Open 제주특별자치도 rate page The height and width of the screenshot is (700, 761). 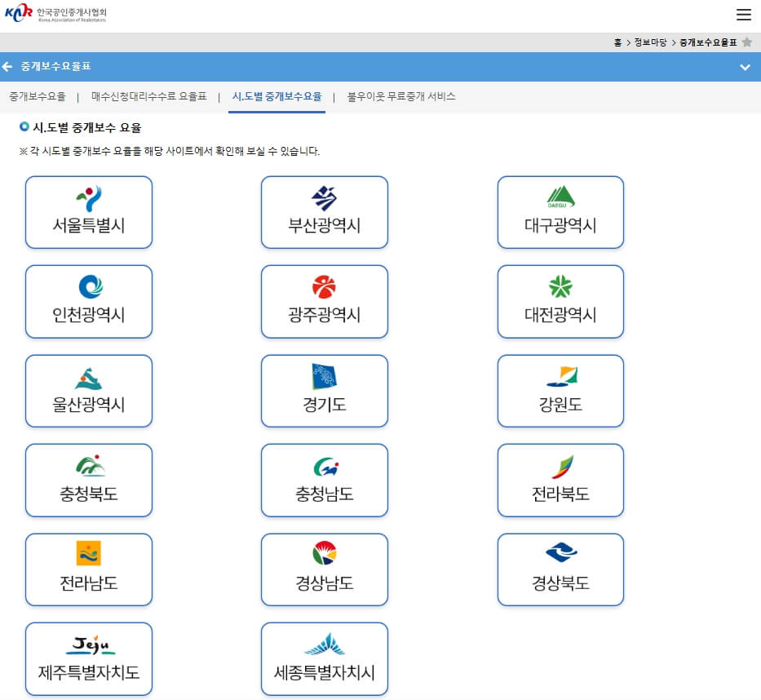pyautogui.click(x=89, y=658)
